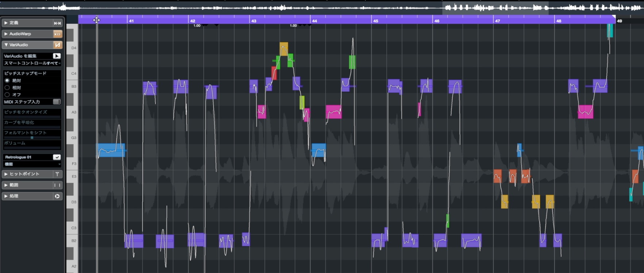Viewport: 644px width, 273px height.
Task: Click the 定義 section auto-adjust icon
Action: click(x=57, y=23)
